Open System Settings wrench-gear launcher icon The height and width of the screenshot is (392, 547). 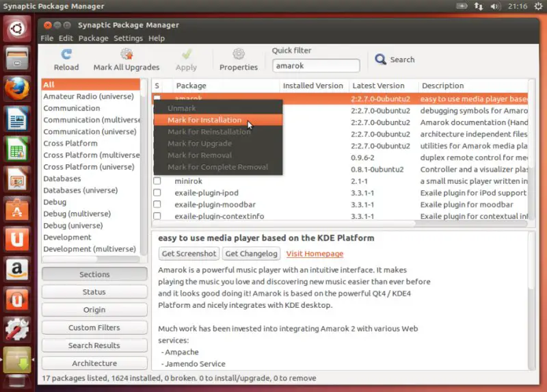[x=16, y=329]
